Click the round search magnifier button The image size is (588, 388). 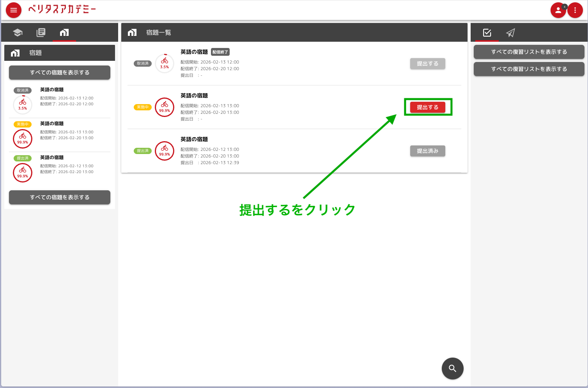(452, 369)
